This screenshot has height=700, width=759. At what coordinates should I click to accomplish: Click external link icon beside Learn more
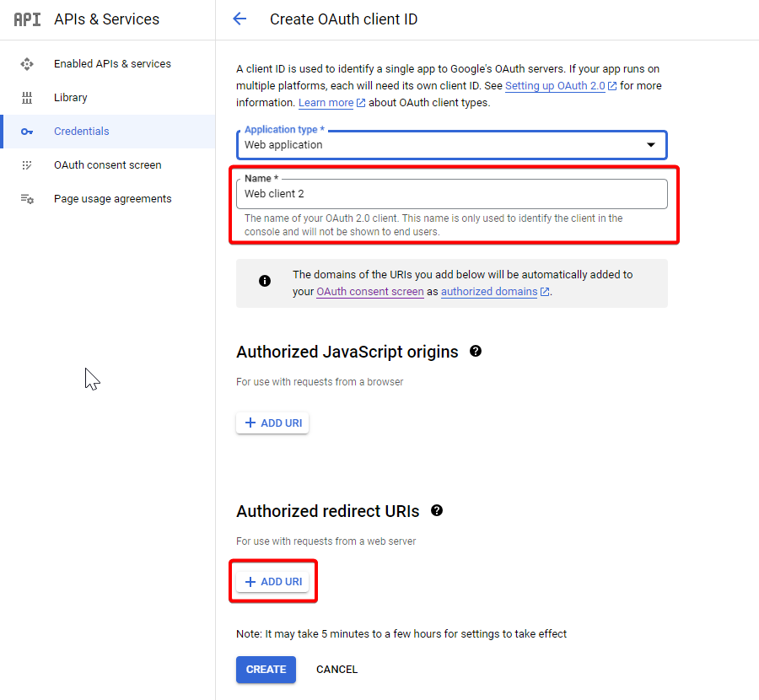[x=361, y=103]
